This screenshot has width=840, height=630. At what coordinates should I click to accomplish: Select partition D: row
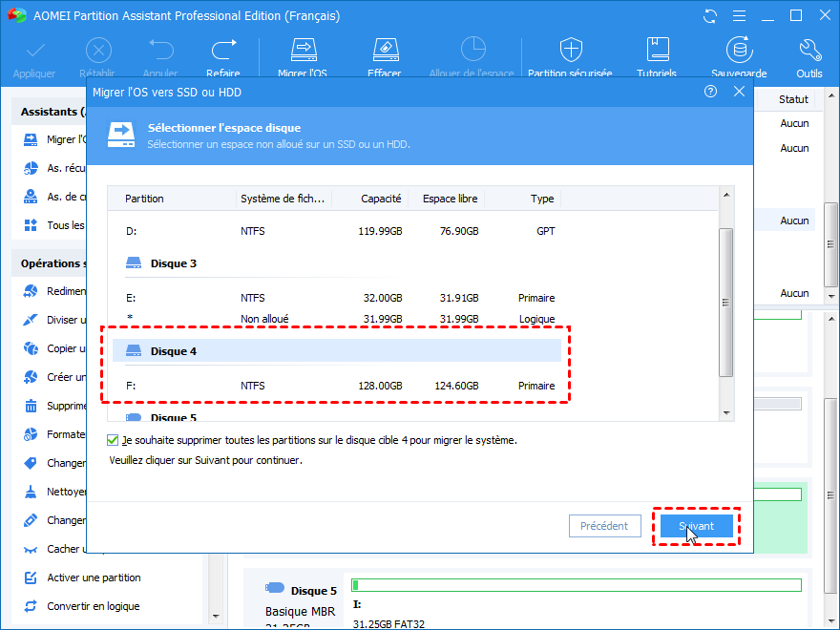point(336,231)
